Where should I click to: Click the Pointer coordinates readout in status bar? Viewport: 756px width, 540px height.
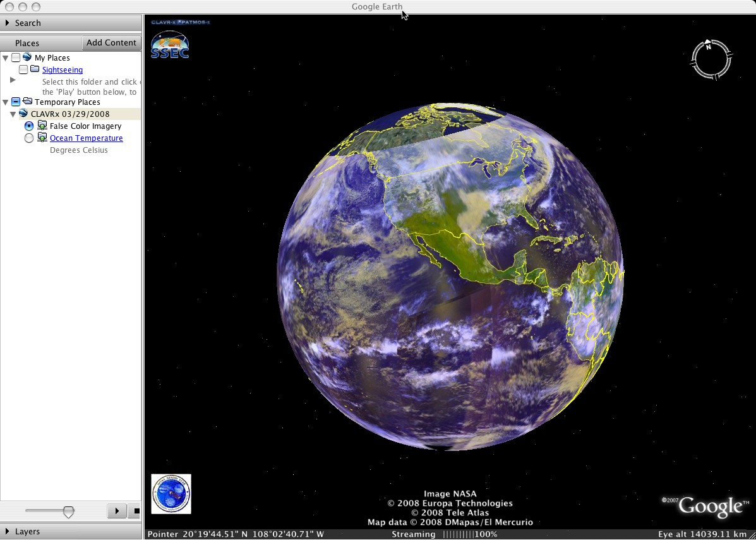[236, 534]
